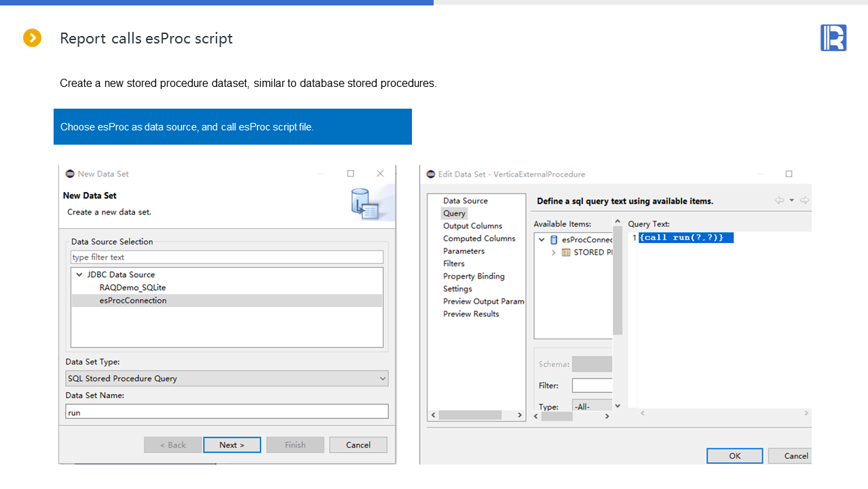Click the New Data Set database wizard icon
Image resolution: width=868 pixels, height=489 pixels.
(x=364, y=204)
